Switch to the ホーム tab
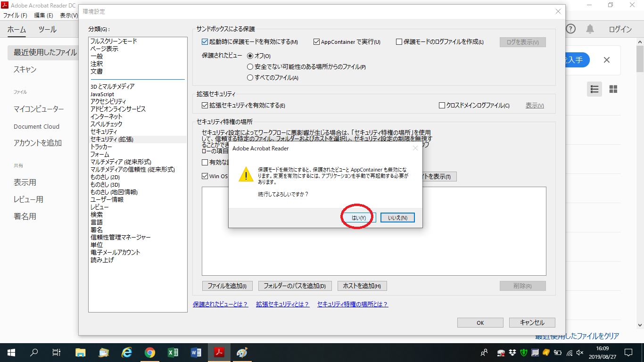Screen dimensions: 644x362 pos(17,30)
